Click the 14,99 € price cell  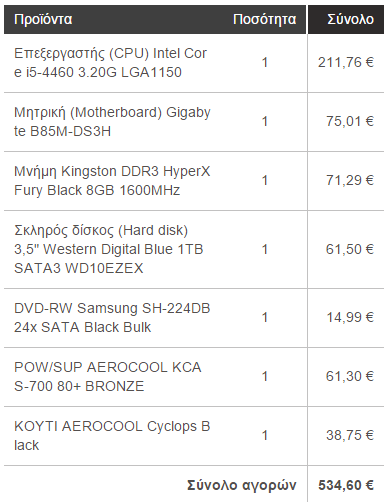[350, 317]
